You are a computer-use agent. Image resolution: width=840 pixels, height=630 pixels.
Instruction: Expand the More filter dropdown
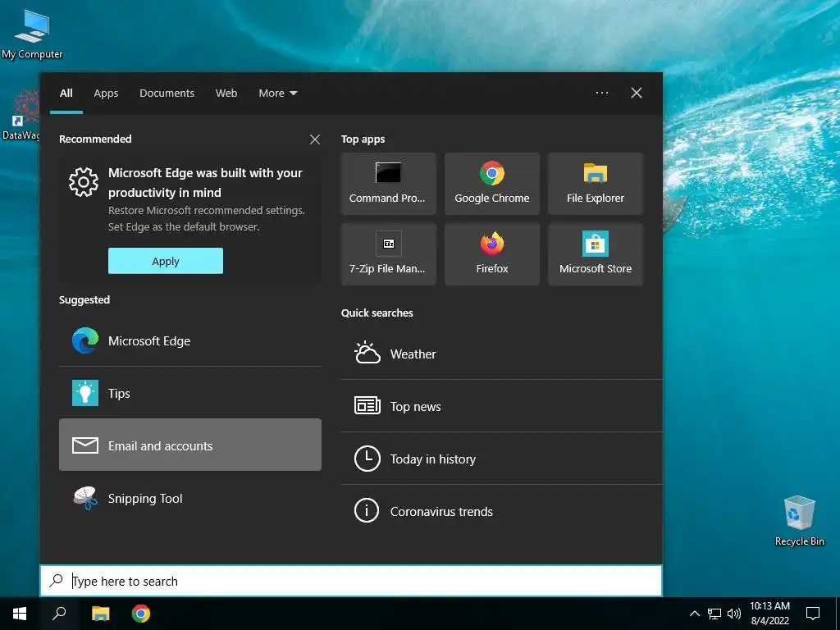277,94
